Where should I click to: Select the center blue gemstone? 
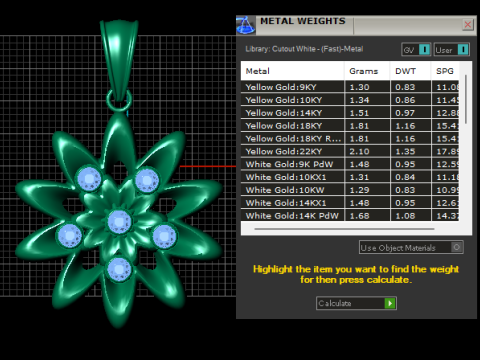click(119, 222)
